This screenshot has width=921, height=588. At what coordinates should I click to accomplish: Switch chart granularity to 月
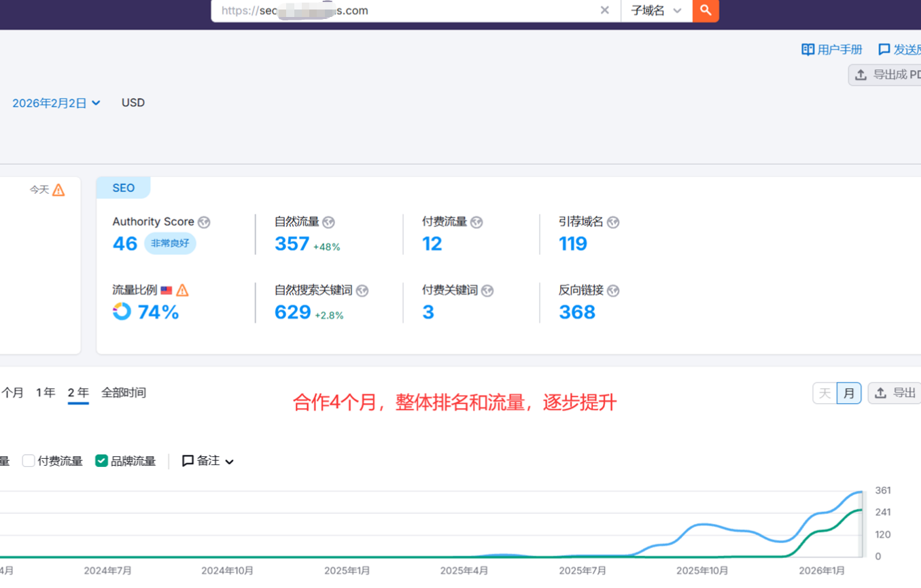point(849,393)
